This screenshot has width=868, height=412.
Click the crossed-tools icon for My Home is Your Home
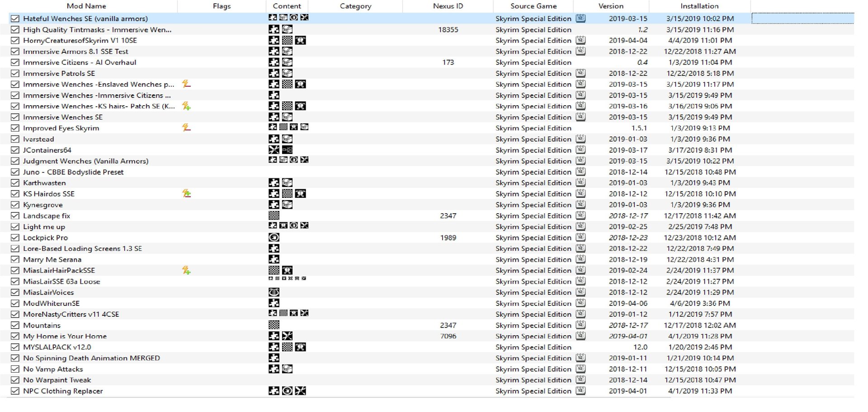(x=287, y=336)
